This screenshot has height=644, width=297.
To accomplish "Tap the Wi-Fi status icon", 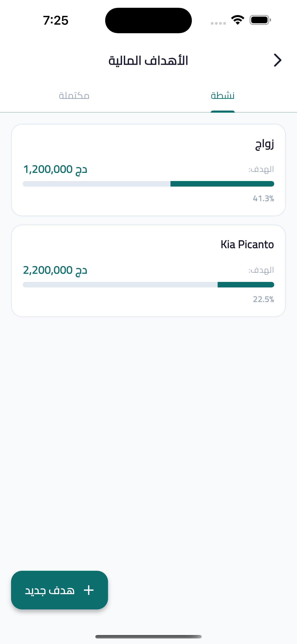I will 238,20.
